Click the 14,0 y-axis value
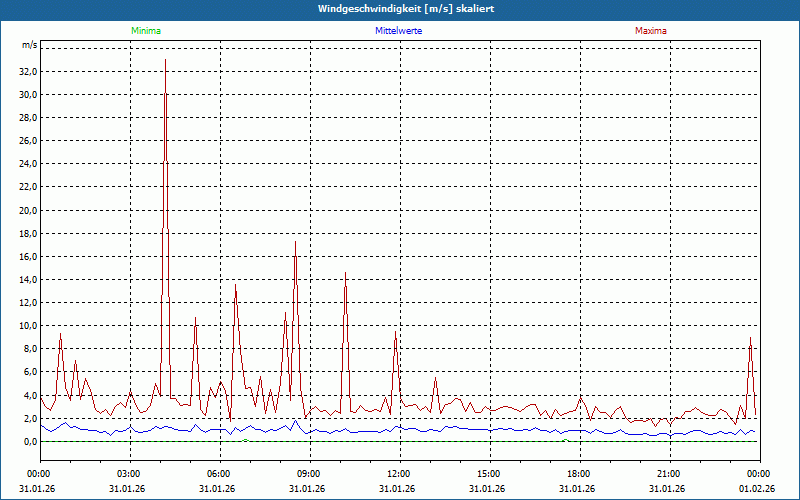Viewport: 800px width, 500px height. (29, 280)
